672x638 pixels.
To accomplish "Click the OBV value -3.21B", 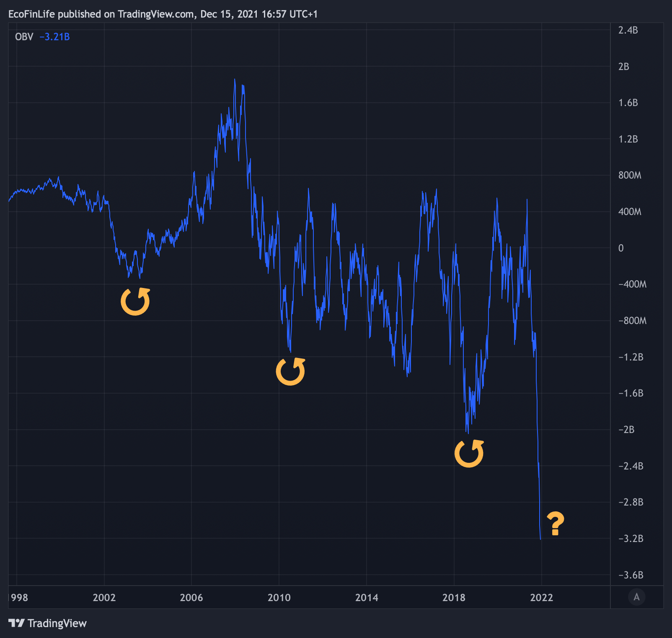I will point(54,37).
